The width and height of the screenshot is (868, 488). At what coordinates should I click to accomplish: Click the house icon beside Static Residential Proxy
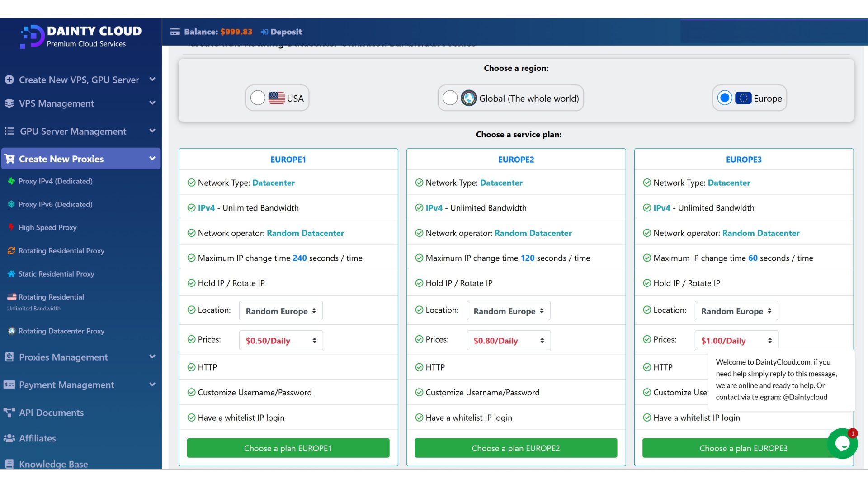(x=11, y=274)
